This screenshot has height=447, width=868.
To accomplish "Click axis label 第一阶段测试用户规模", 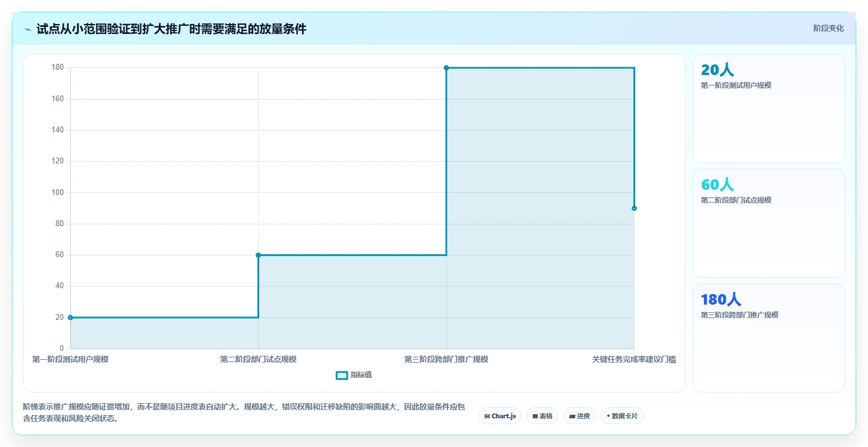I will click(70, 359).
